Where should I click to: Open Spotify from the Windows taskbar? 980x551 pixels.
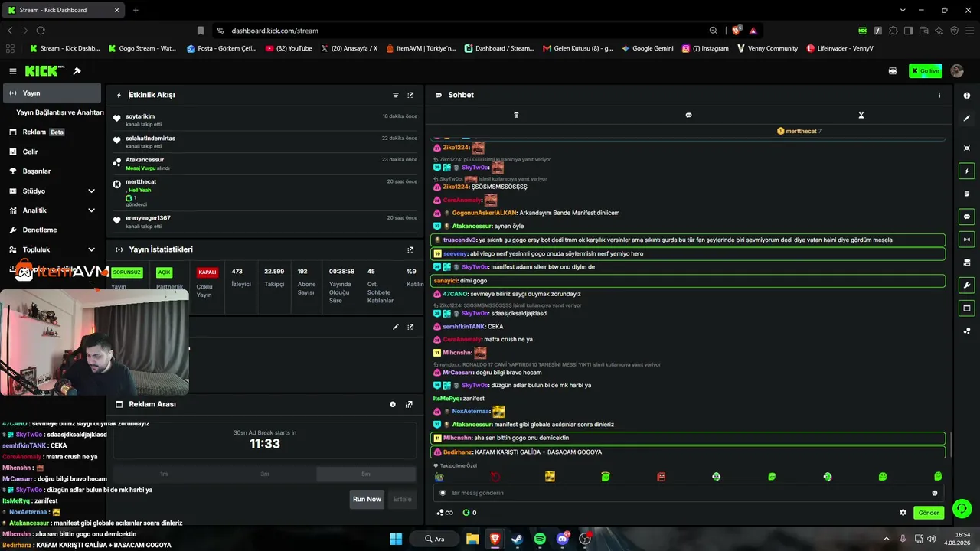pyautogui.click(x=540, y=539)
